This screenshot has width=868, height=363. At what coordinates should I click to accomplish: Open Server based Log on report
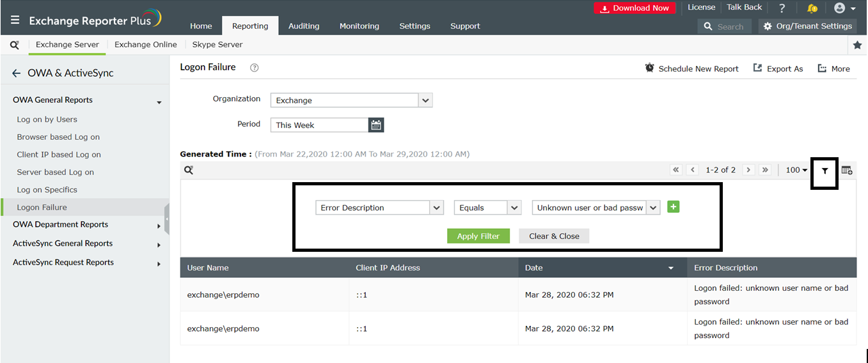[56, 173]
